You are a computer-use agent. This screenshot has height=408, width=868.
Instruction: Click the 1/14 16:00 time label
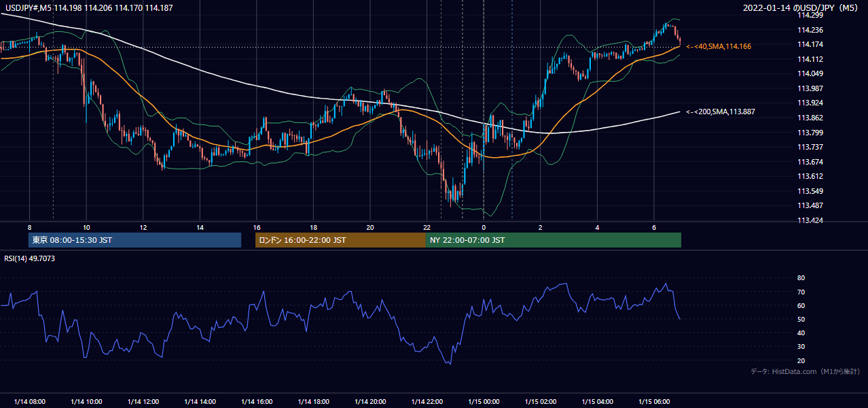click(x=256, y=402)
